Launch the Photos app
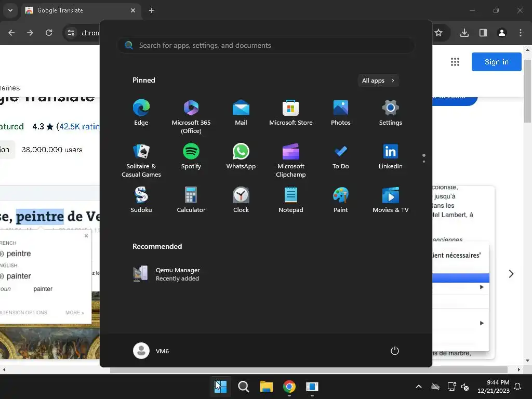The width and height of the screenshot is (532, 399). (x=341, y=113)
